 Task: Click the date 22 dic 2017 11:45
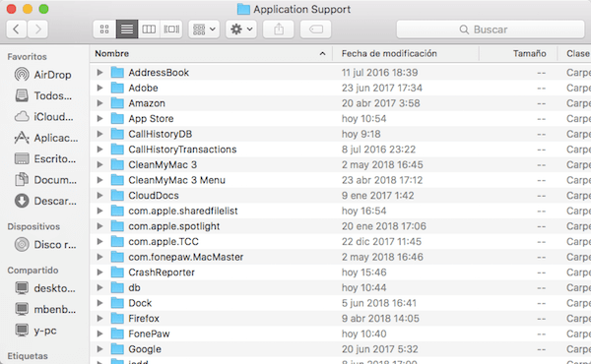pyautogui.click(x=382, y=242)
